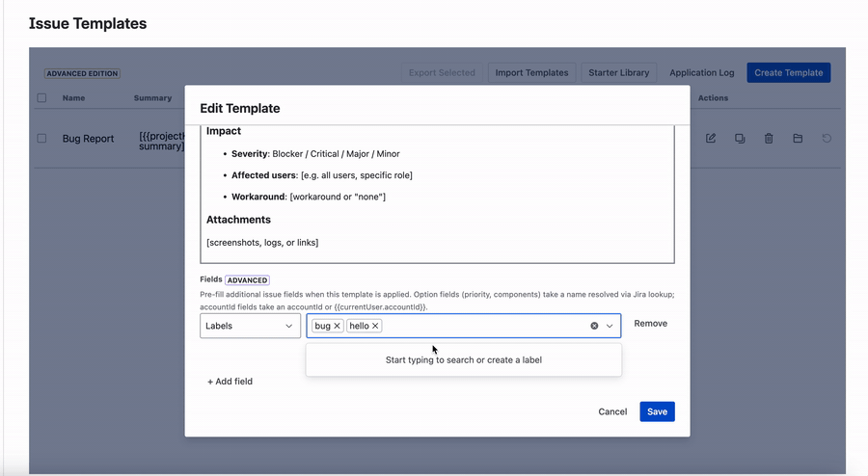Viewport: 868px width, 476px height.
Task: Clear all labels with circular X icon
Action: [x=594, y=326]
